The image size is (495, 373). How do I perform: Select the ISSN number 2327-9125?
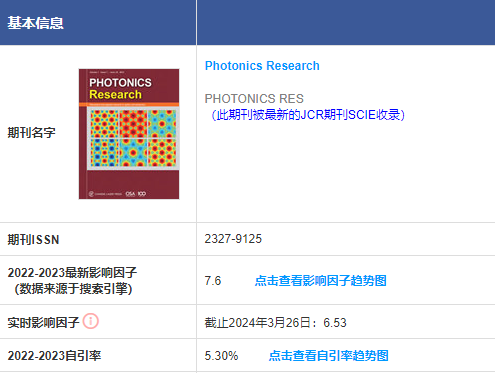coord(233,239)
